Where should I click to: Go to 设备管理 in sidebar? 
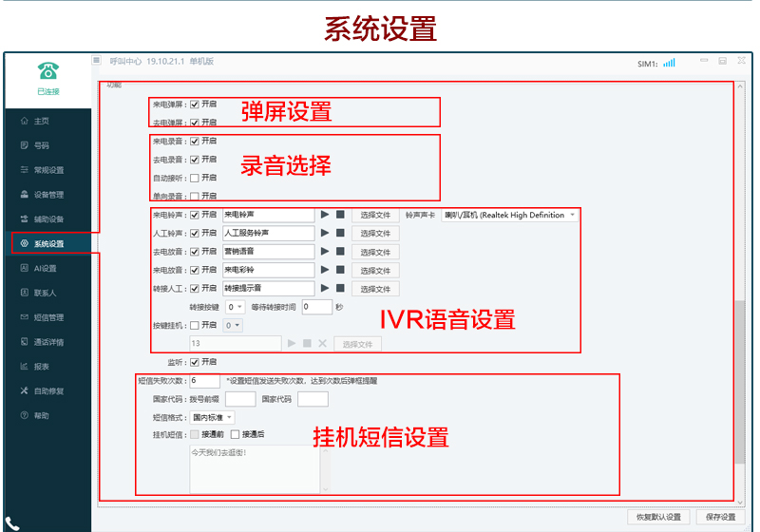tap(47, 195)
